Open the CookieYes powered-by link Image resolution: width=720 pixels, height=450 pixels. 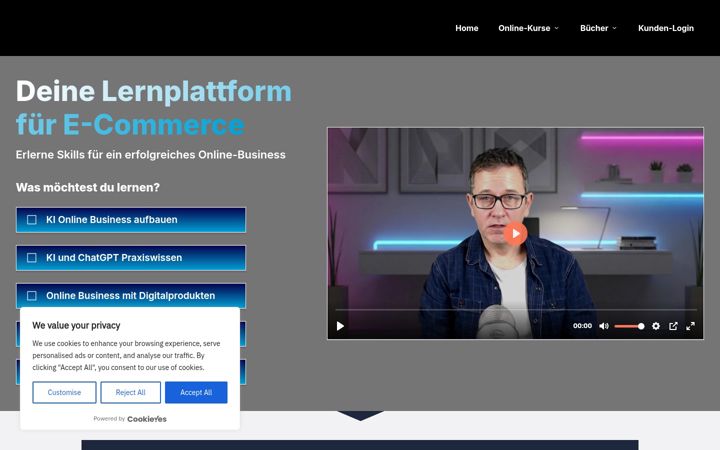pyautogui.click(x=146, y=419)
